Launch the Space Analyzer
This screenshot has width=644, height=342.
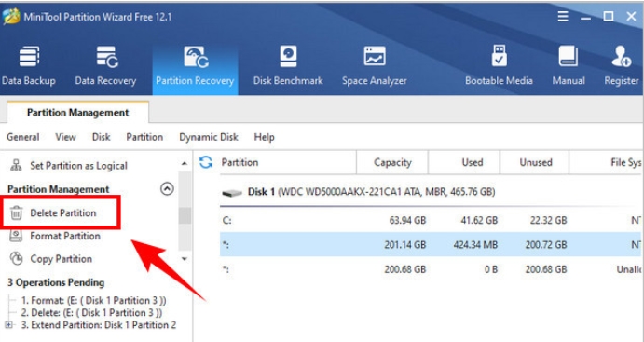tap(374, 65)
